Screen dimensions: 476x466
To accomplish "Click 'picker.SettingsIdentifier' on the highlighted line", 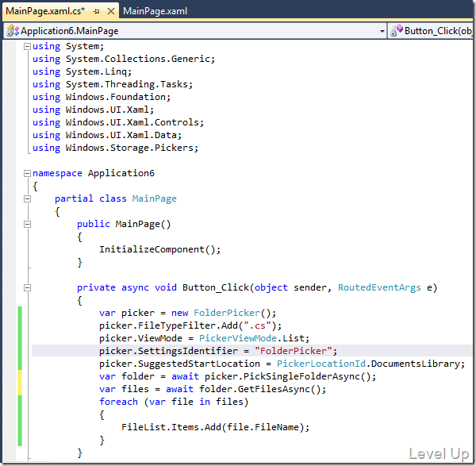I will click(x=168, y=351).
